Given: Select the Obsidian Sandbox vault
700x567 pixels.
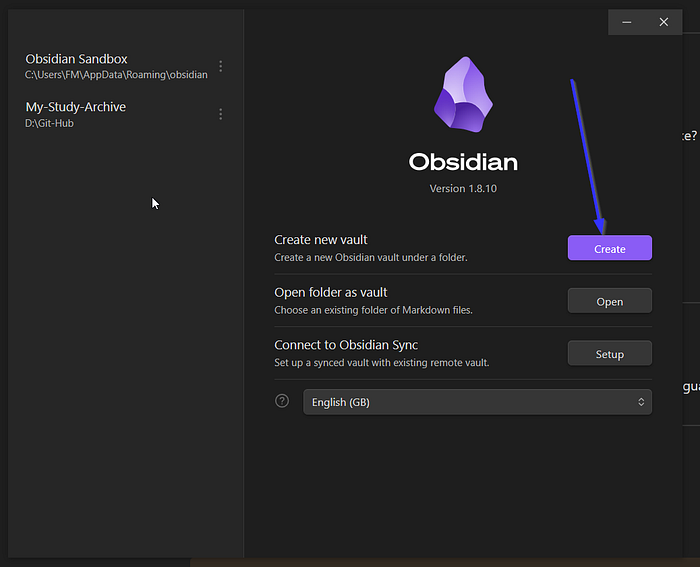Looking at the screenshot, I should (x=117, y=66).
